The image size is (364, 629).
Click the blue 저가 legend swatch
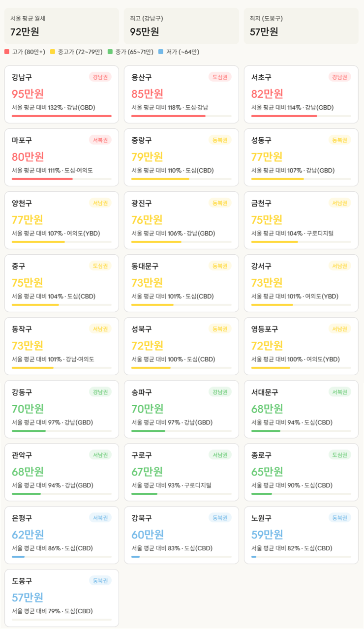point(161,52)
